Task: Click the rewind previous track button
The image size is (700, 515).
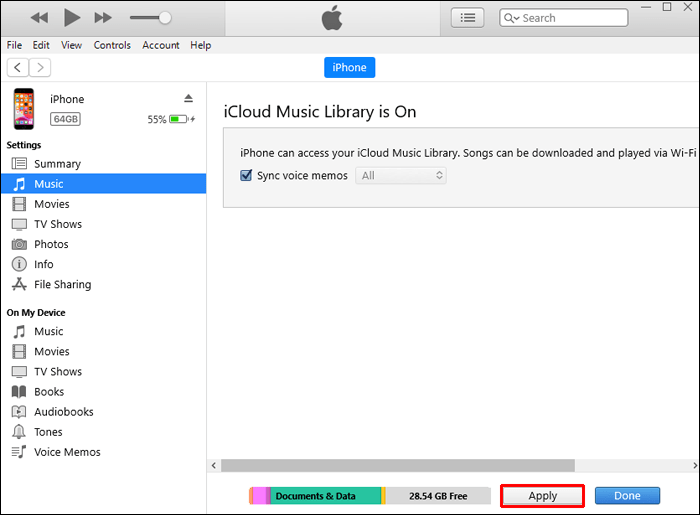Action: pos(39,18)
